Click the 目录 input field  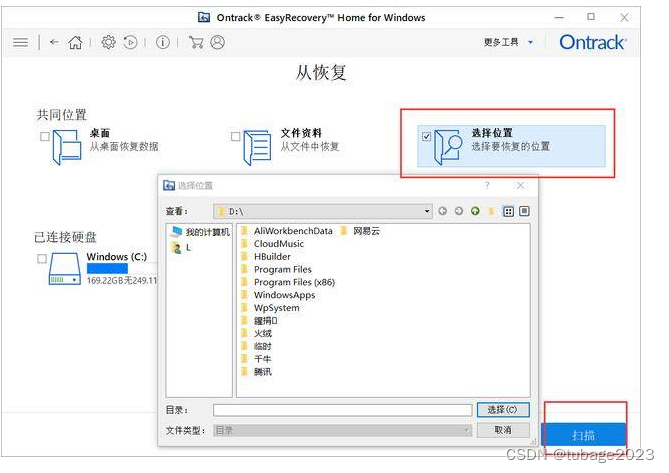coord(342,410)
